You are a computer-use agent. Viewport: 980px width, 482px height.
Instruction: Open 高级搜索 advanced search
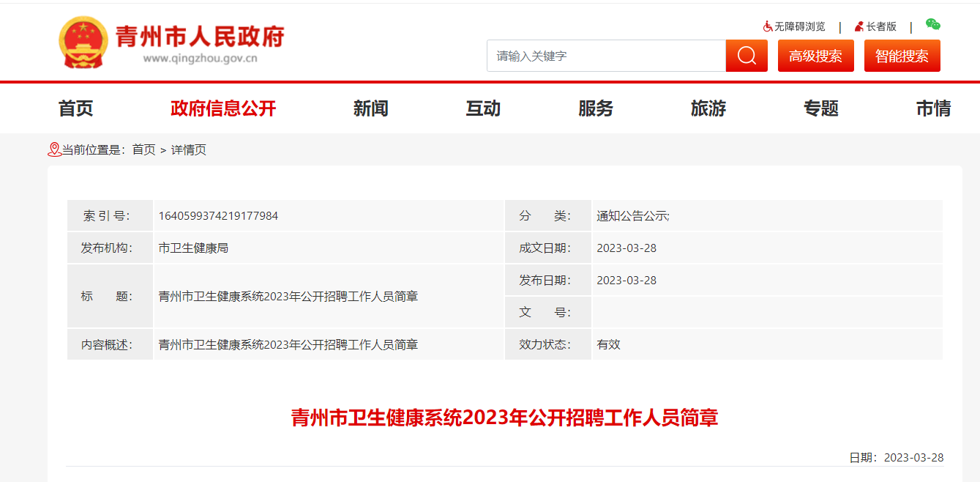[815, 56]
